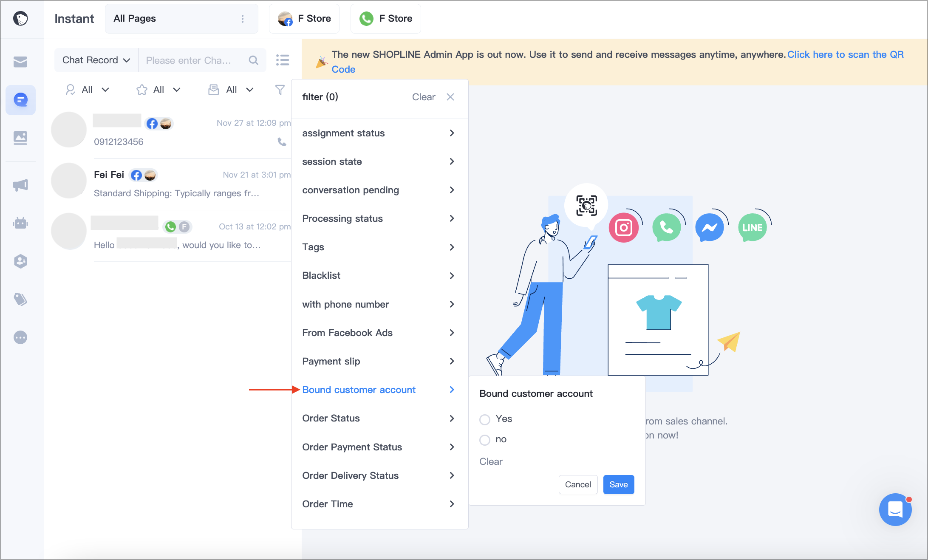Click the phone icon in 0912123456 chat
Viewport: 928px width, 560px height.
click(x=282, y=142)
